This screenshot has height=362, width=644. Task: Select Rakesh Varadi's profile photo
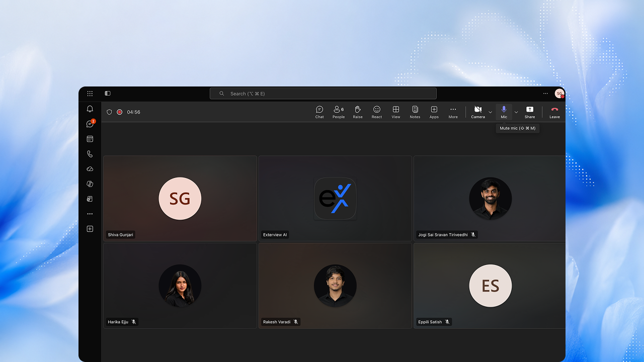[x=336, y=286]
